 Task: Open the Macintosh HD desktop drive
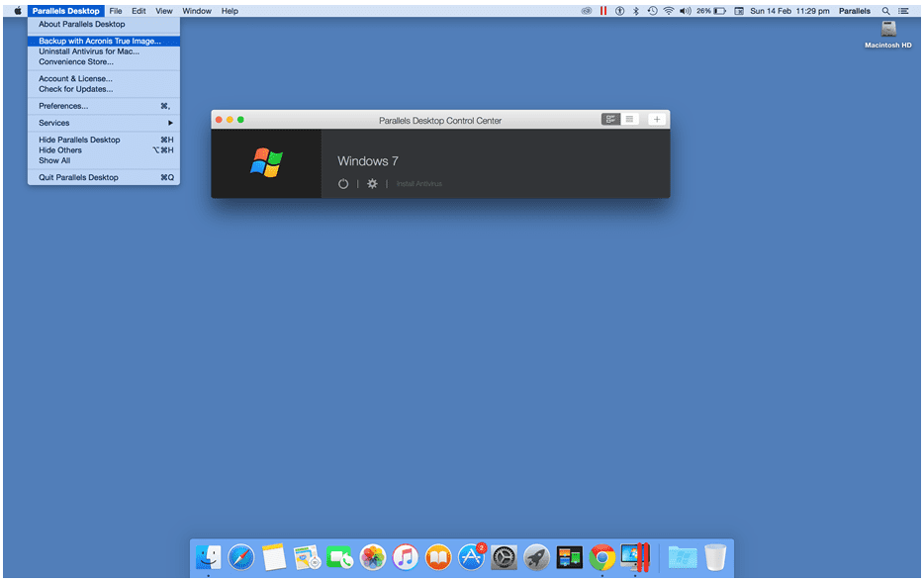[888, 35]
